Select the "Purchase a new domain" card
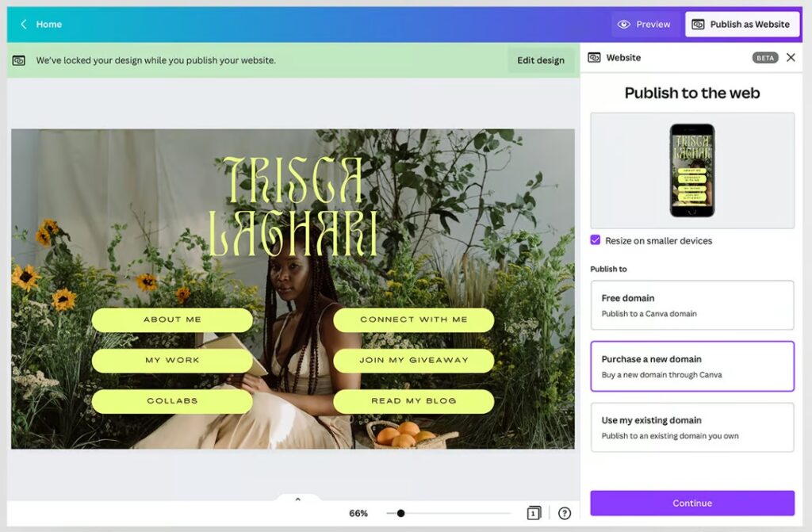The width and height of the screenshot is (812, 532). click(691, 366)
